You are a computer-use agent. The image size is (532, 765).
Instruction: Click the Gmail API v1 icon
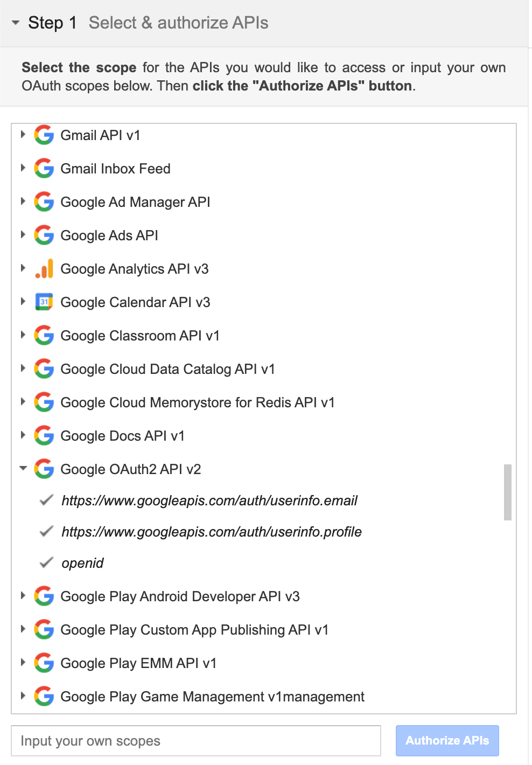pos(44,135)
